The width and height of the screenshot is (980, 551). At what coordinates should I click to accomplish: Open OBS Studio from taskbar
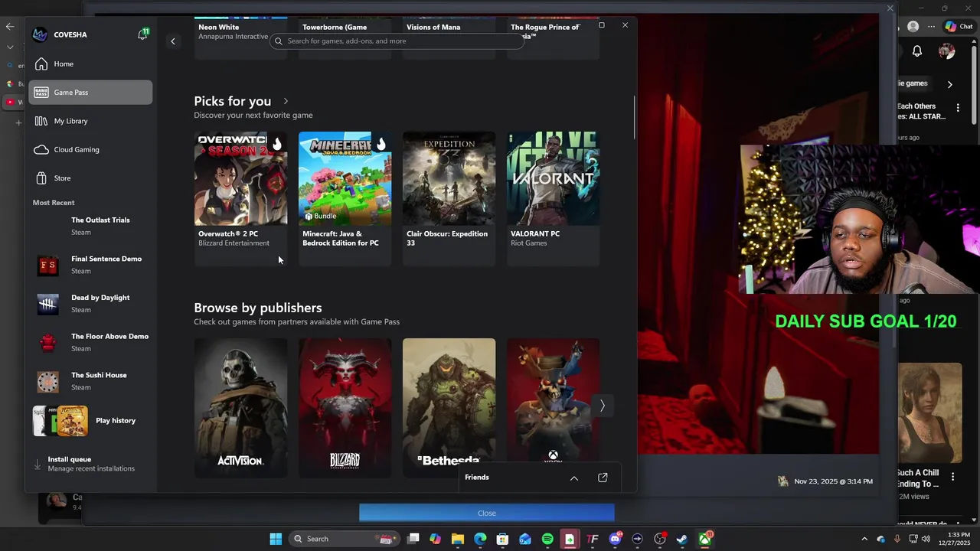pos(660,539)
